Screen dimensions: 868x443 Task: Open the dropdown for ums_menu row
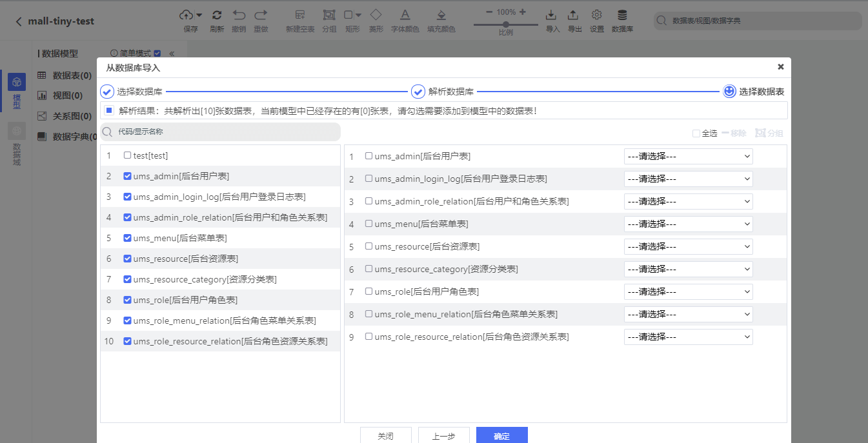coord(688,224)
